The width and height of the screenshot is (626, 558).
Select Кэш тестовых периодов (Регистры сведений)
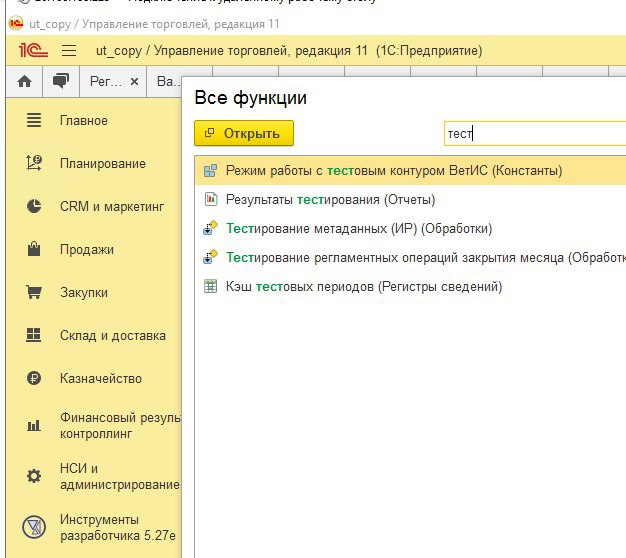(x=410, y=287)
